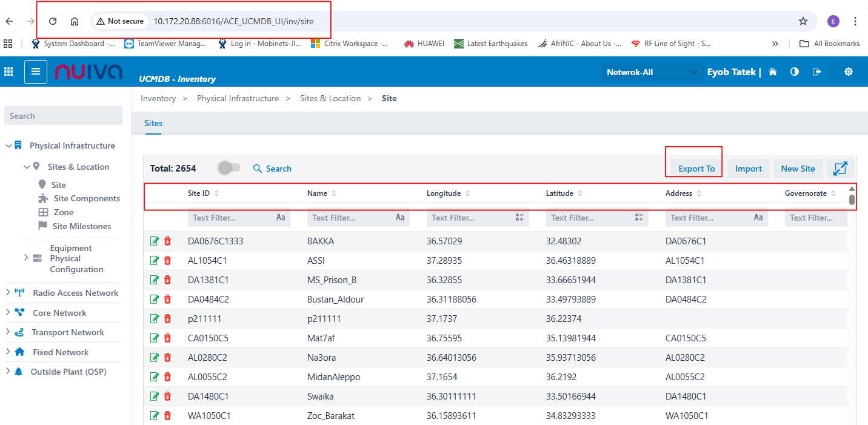868x425 pixels.
Task: Open the app grid launcher icon
Action: pyautogui.click(x=8, y=72)
